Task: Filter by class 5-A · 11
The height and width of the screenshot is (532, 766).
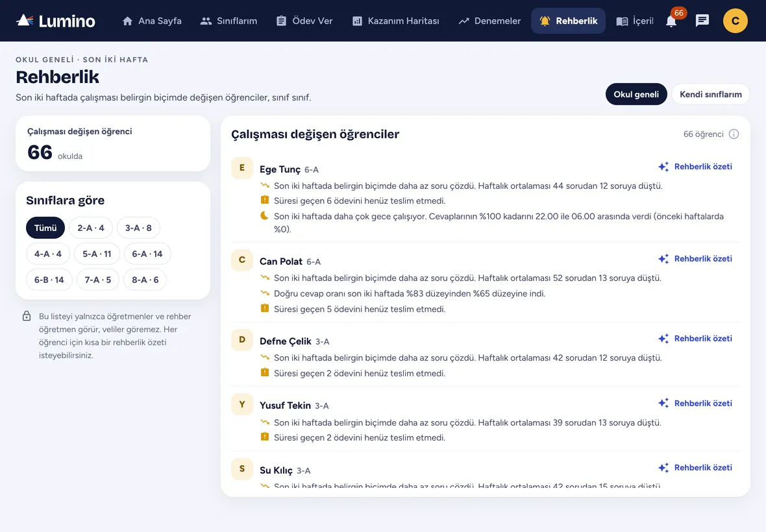Action: (97, 254)
